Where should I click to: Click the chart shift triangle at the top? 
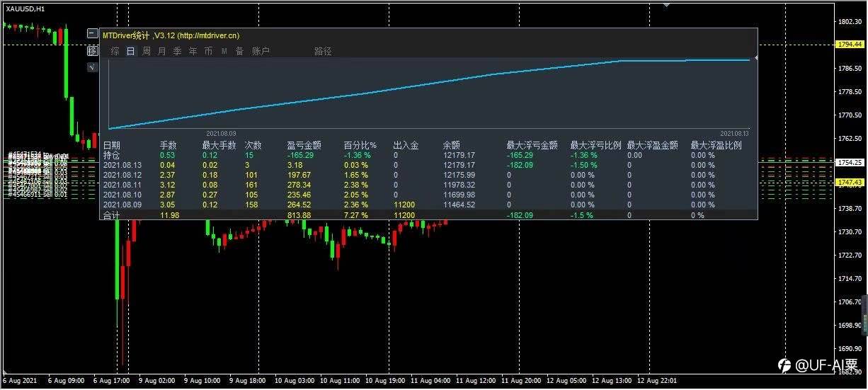point(666,4)
